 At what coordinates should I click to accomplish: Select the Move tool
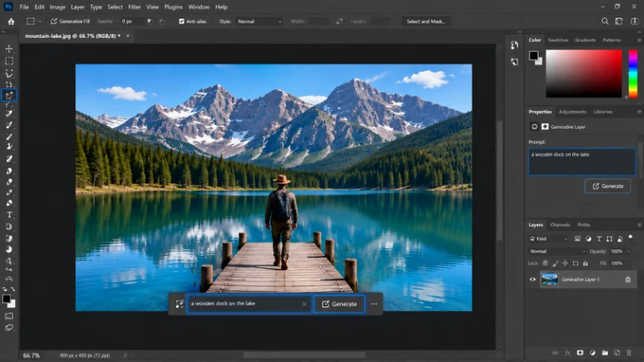click(9, 49)
